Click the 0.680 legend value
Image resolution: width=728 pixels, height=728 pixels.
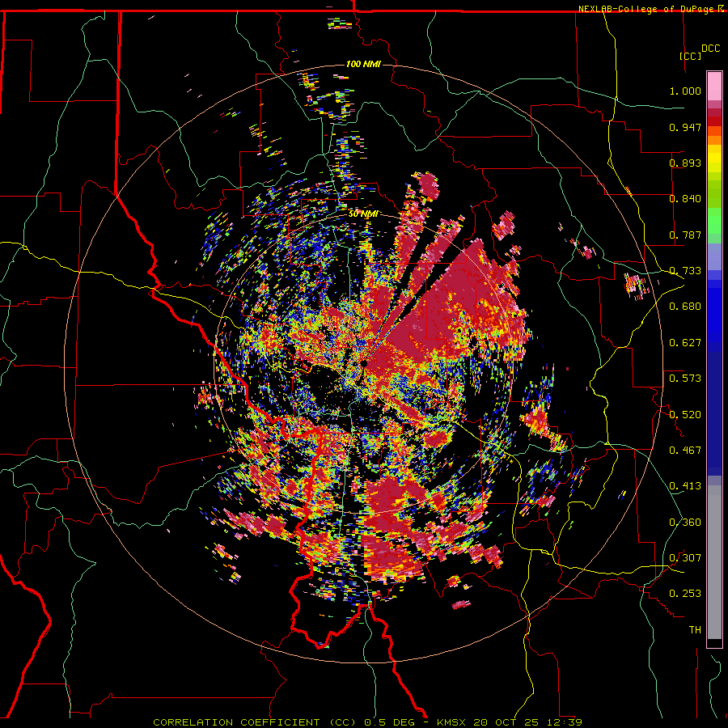[685, 307]
